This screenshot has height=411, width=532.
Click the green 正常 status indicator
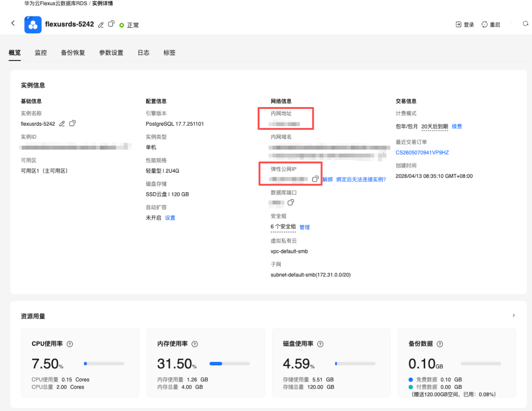(129, 25)
